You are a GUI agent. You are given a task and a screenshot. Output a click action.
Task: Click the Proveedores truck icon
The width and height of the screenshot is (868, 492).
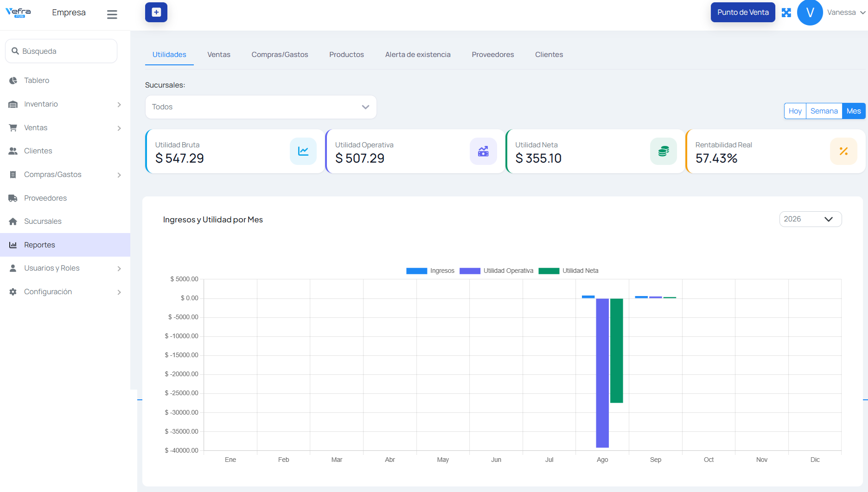(13, 198)
